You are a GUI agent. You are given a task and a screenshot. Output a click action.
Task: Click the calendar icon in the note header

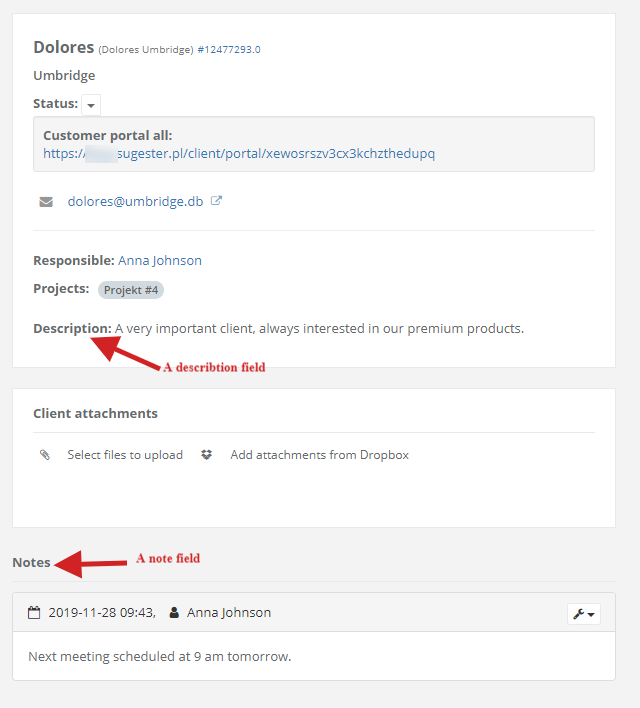34,612
